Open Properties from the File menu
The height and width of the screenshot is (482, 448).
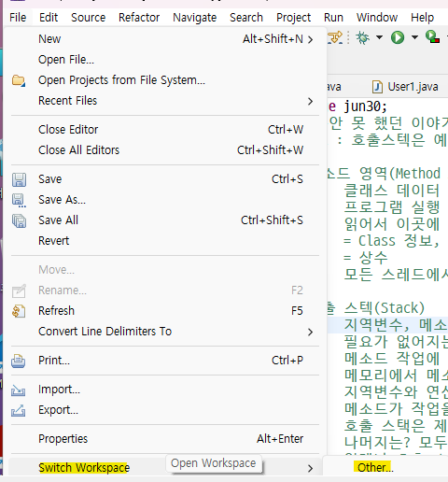pyautogui.click(x=165, y=439)
